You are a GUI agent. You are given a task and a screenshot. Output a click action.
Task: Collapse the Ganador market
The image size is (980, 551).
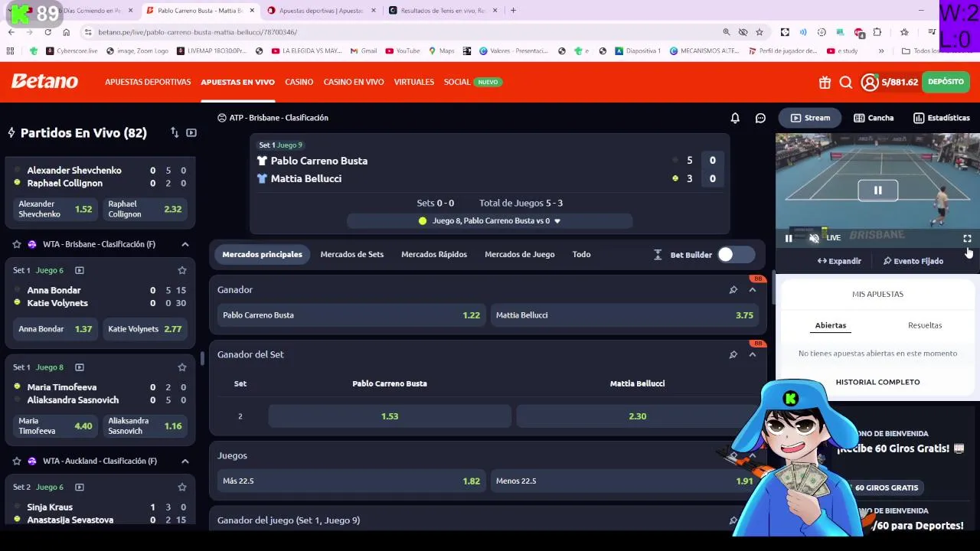pyautogui.click(x=753, y=290)
